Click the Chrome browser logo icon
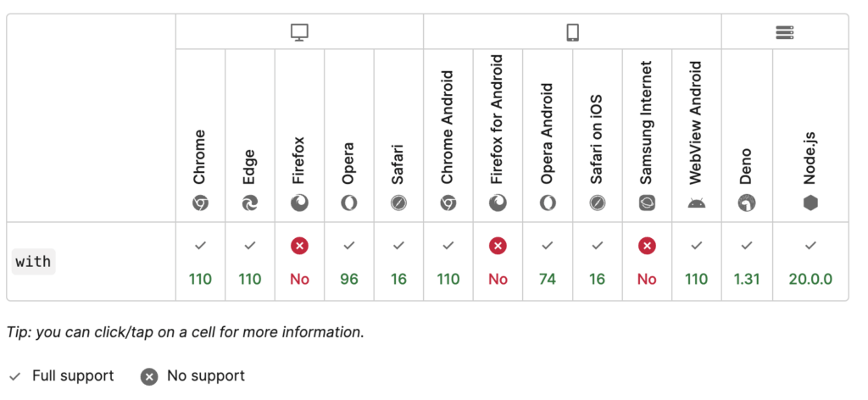 click(200, 203)
